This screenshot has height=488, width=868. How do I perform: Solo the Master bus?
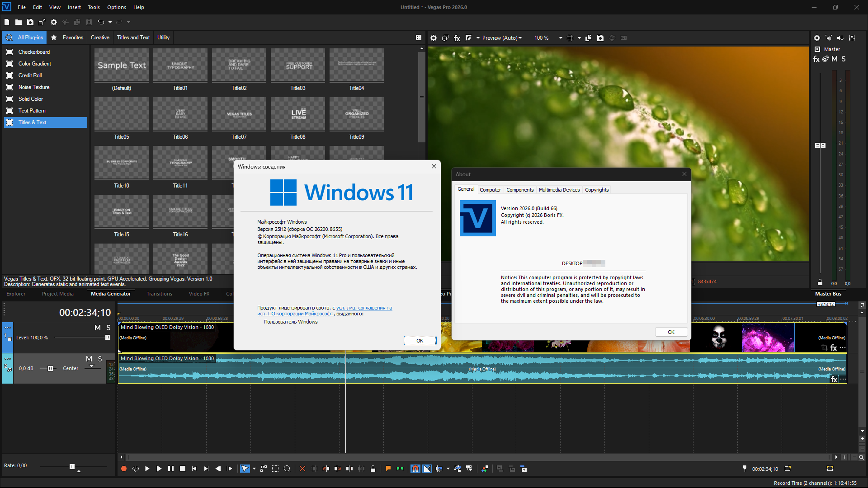(x=844, y=59)
